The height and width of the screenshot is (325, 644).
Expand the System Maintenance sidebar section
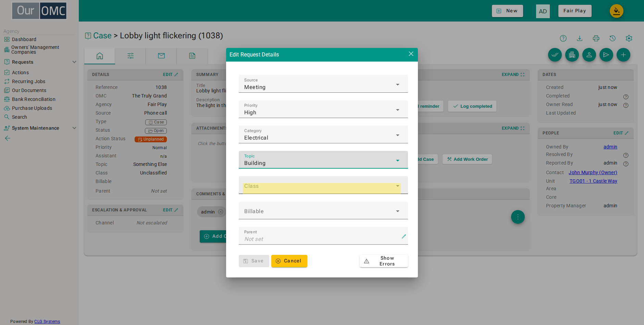[x=74, y=128]
